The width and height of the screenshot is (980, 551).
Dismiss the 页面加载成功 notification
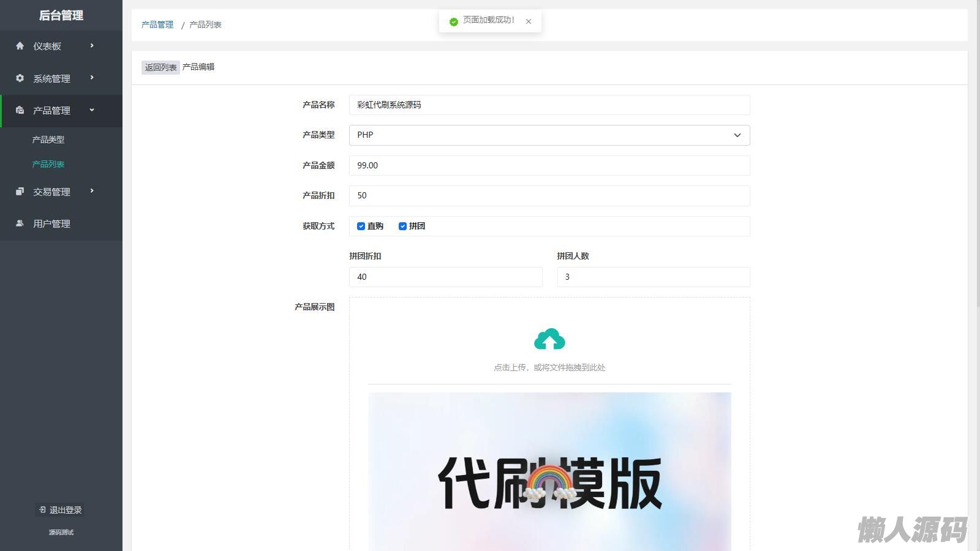529,21
